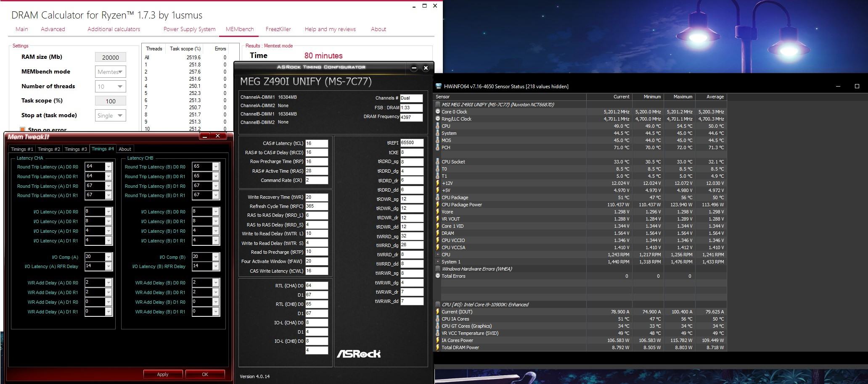This screenshot has height=384, width=868.
Task: Click the DRAM Frequency value field
Action: [x=411, y=117]
